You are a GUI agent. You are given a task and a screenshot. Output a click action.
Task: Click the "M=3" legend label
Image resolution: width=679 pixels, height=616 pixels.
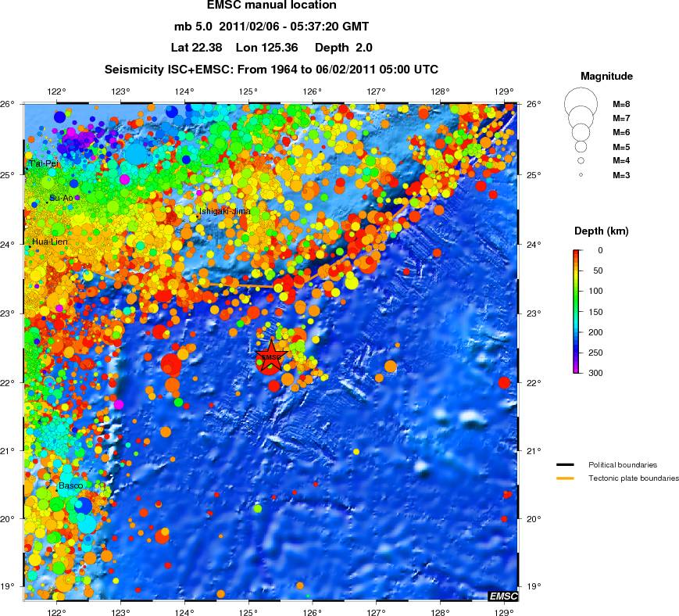(621, 175)
